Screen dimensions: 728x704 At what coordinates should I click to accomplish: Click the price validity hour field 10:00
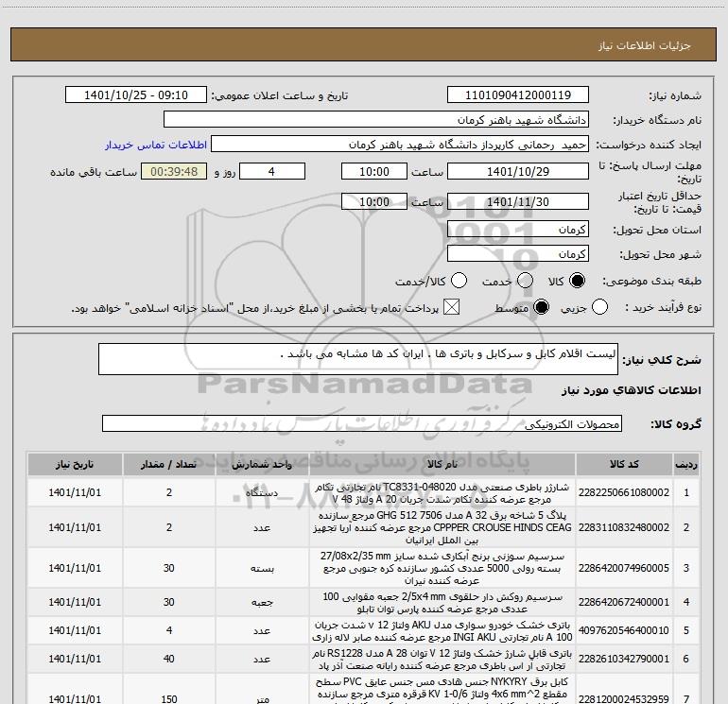point(374,201)
